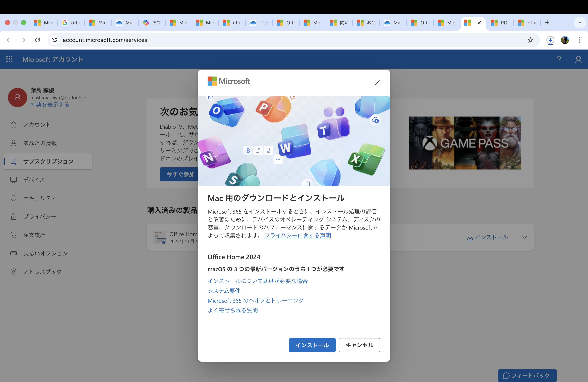The height and width of the screenshot is (382, 588).
Task: Reload the page
Action: tap(38, 40)
